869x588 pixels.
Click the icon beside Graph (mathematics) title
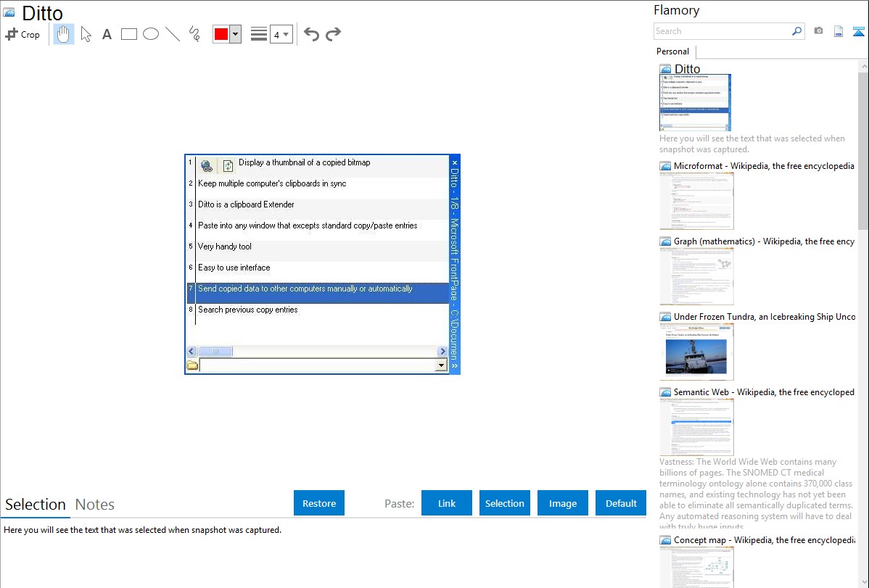point(665,241)
